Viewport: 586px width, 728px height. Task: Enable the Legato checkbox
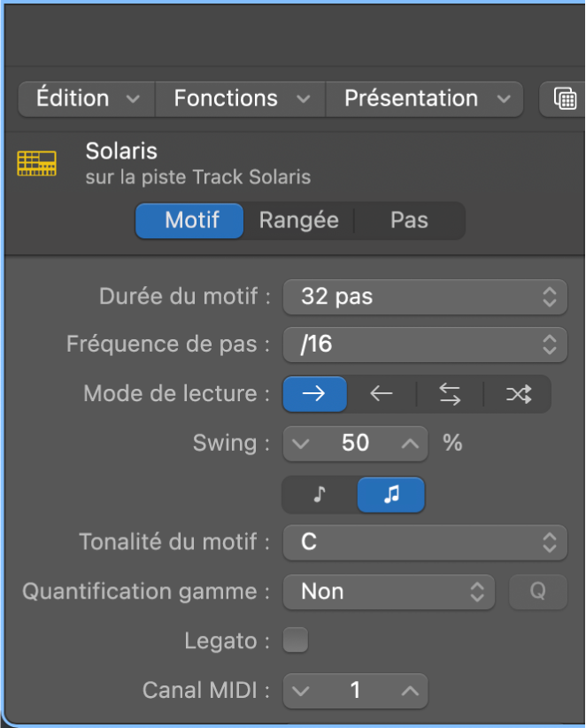(x=296, y=639)
